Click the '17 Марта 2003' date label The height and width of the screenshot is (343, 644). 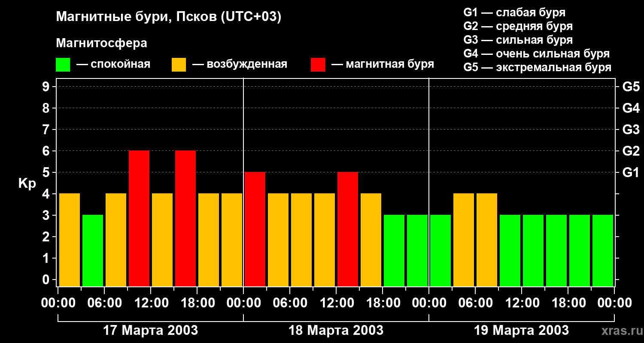(151, 331)
